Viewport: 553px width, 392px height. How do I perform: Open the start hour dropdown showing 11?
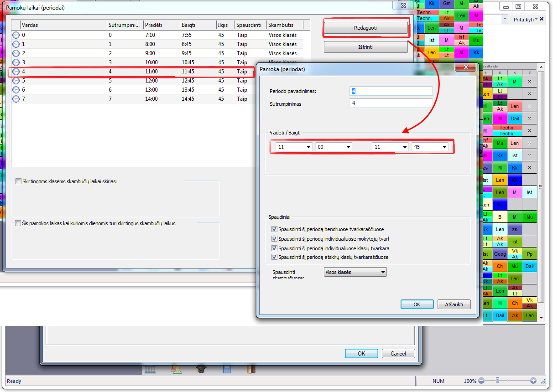294,147
